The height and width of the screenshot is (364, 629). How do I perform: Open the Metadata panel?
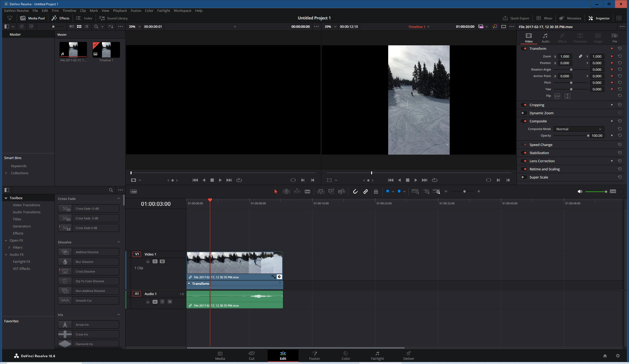pos(570,18)
